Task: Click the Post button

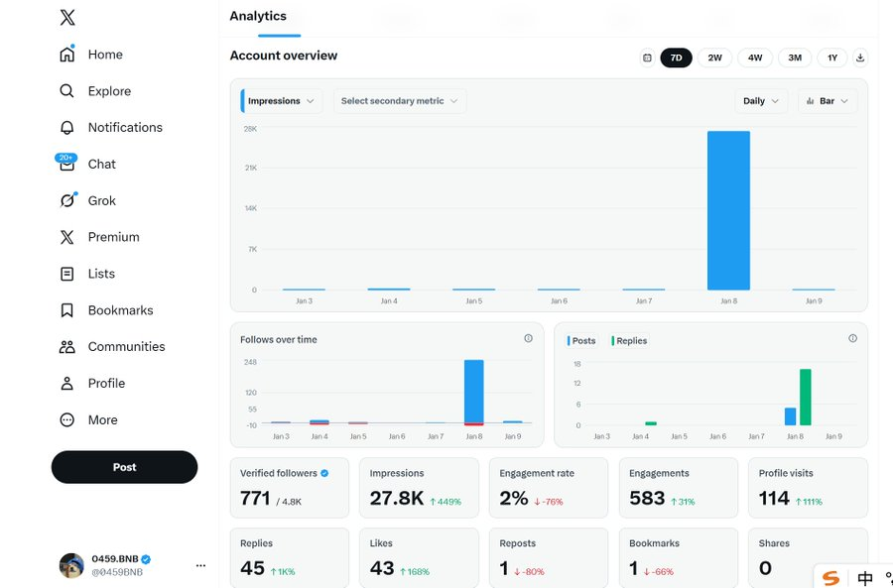Action: (x=124, y=467)
